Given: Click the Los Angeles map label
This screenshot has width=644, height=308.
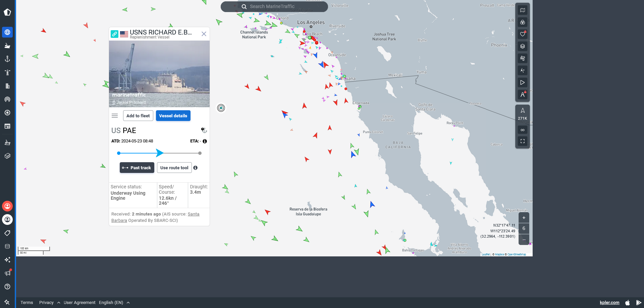Looking at the screenshot, I should [311, 22].
